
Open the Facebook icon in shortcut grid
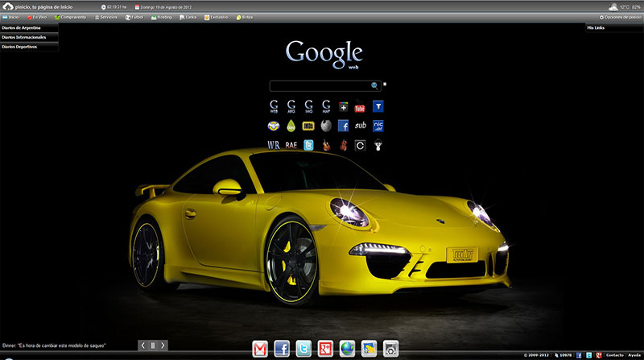[x=343, y=126]
